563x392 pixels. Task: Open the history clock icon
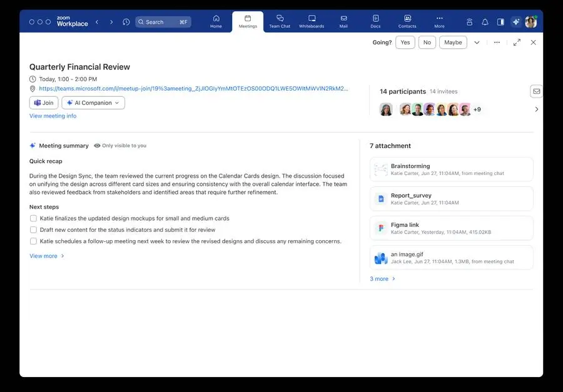(x=126, y=22)
